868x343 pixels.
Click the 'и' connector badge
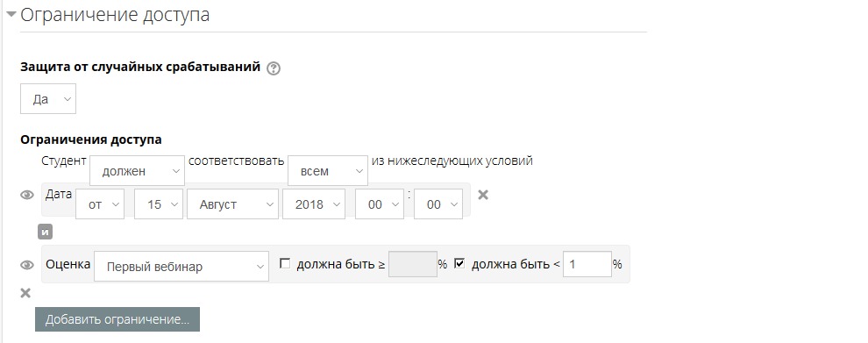(x=45, y=232)
